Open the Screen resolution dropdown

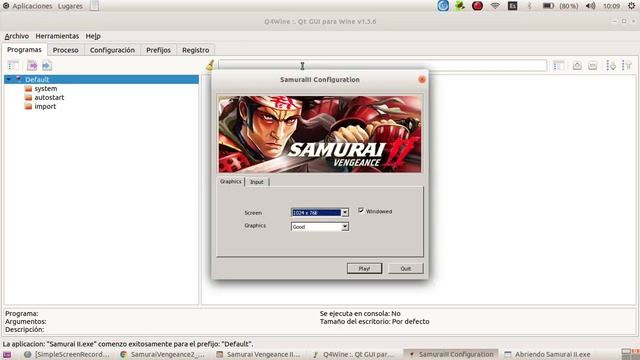[x=320, y=213]
